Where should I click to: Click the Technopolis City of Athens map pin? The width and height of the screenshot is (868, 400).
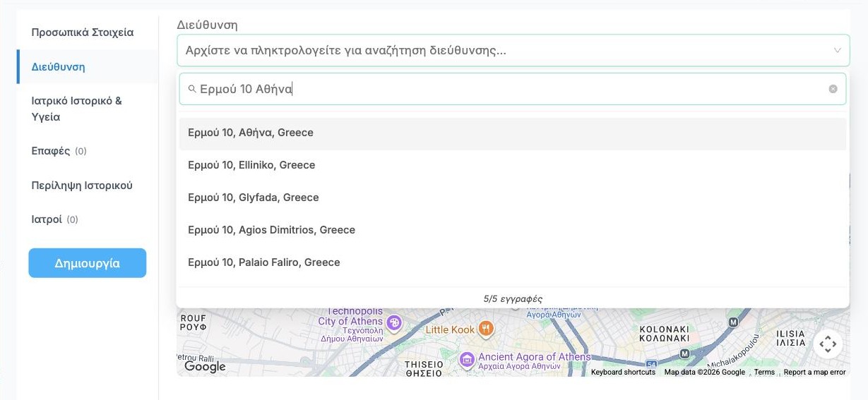click(x=394, y=323)
